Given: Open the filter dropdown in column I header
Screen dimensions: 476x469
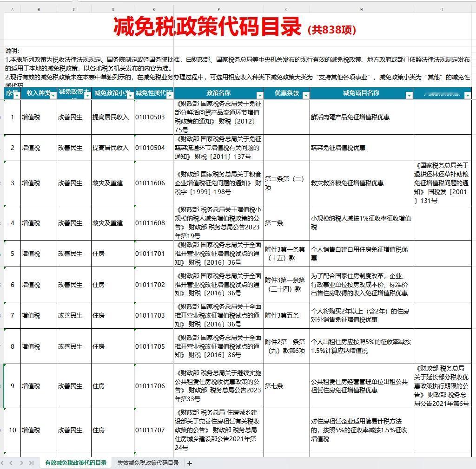Looking at the screenshot, I should (468, 96).
